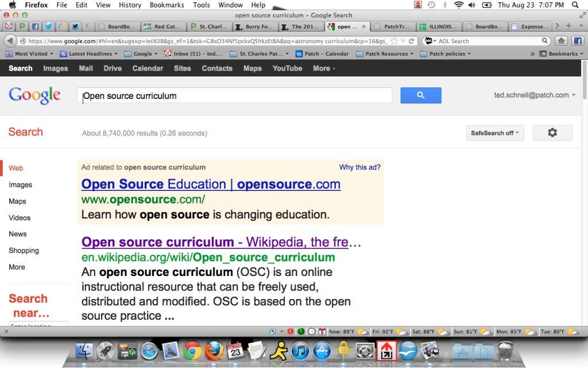588x368 pixels.
Task: Open Finder from the Dock
Action: pos(84,351)
